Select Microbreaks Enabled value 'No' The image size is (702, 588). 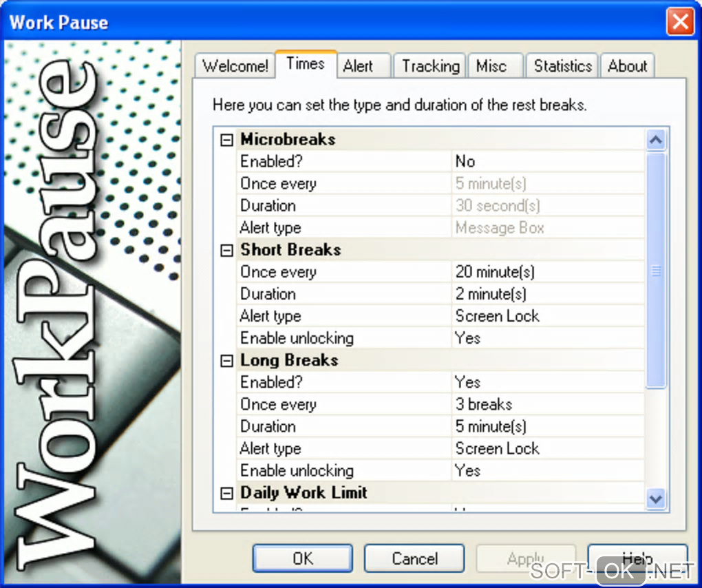548,161
